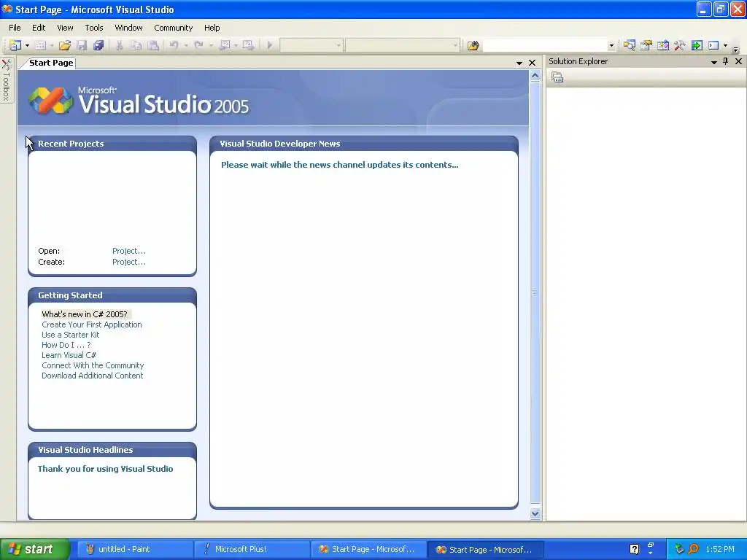Viewport: 747px width, 560px height.
Task: Click 'Create Your First Application' link
Action: coord(91,324)
